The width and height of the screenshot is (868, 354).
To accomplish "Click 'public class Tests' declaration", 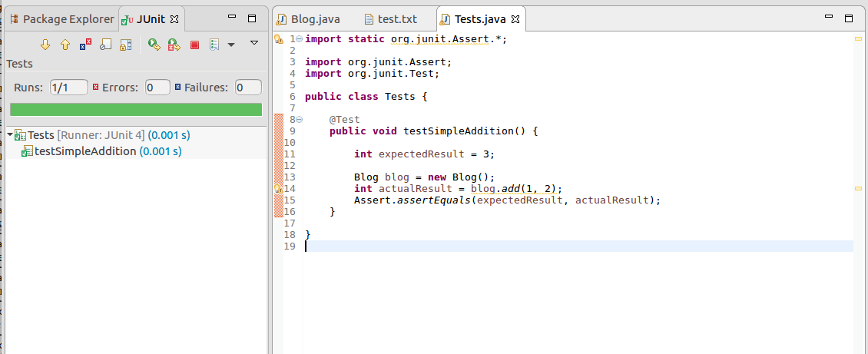I will (359, 96).
